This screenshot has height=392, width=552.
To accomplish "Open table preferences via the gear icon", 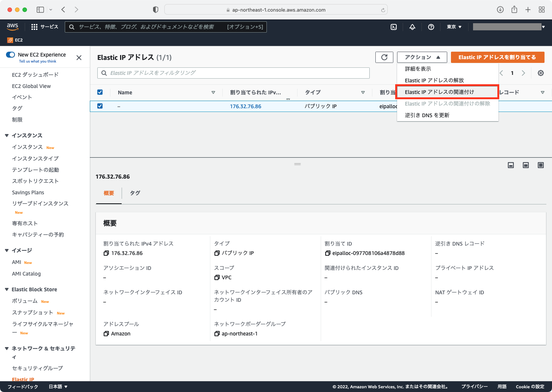I will [x=540, y=73].
